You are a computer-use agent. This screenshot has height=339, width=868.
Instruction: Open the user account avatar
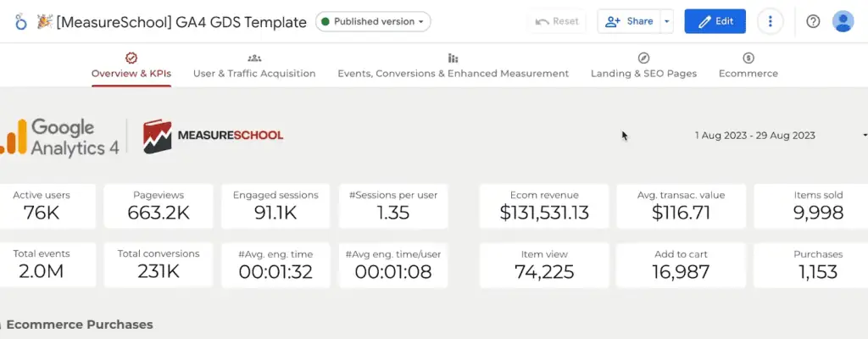843,21
